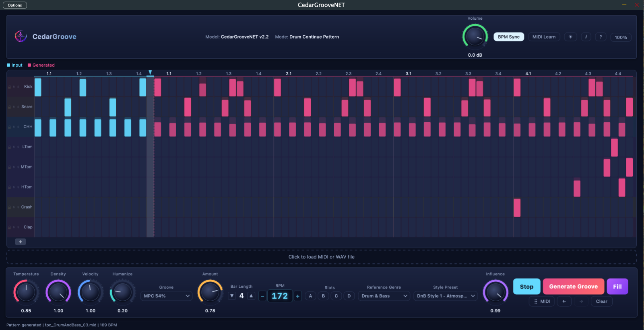Open the Reference Genre Drum & Bass dropdown

pos(384,296)
